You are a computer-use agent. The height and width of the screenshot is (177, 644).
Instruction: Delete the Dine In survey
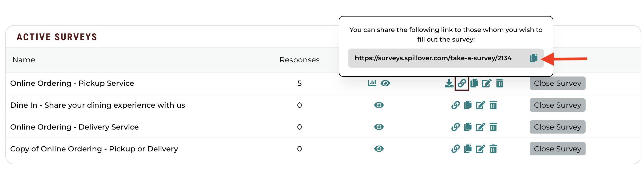[x=493, y=105]
